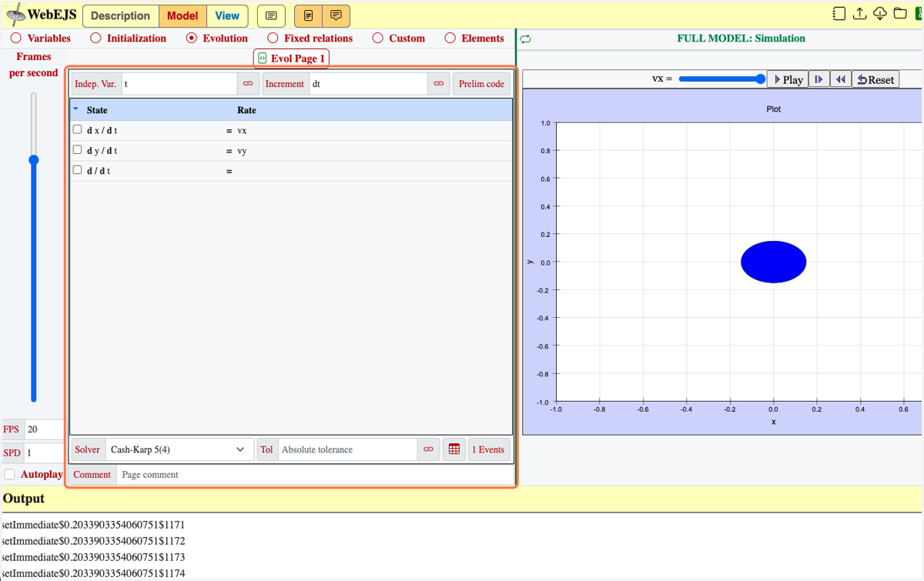Click the vx slider track
Screen dimensions: 924x581
coord(721,78)
